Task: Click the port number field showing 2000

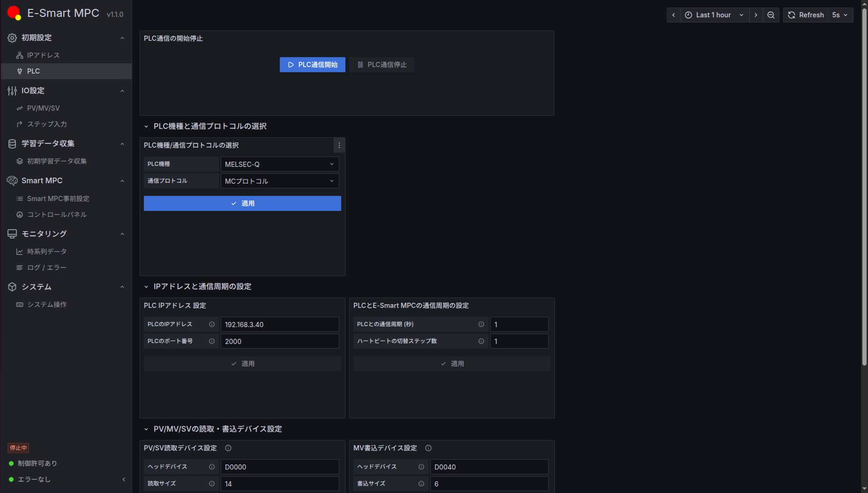Action: pos(280,341)
